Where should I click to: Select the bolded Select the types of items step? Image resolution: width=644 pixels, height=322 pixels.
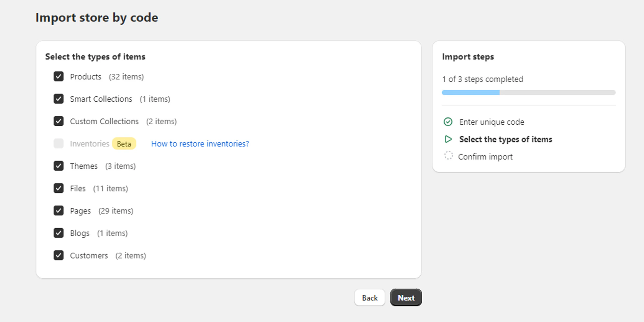(505, 139)
